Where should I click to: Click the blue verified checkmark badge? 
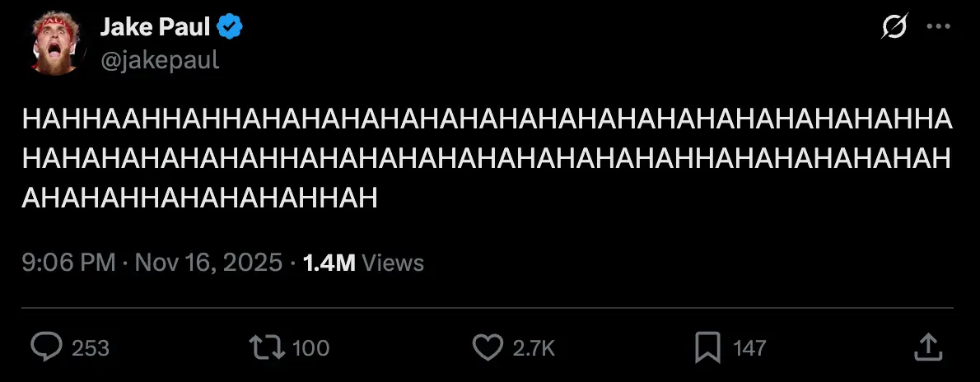point(230,29)
